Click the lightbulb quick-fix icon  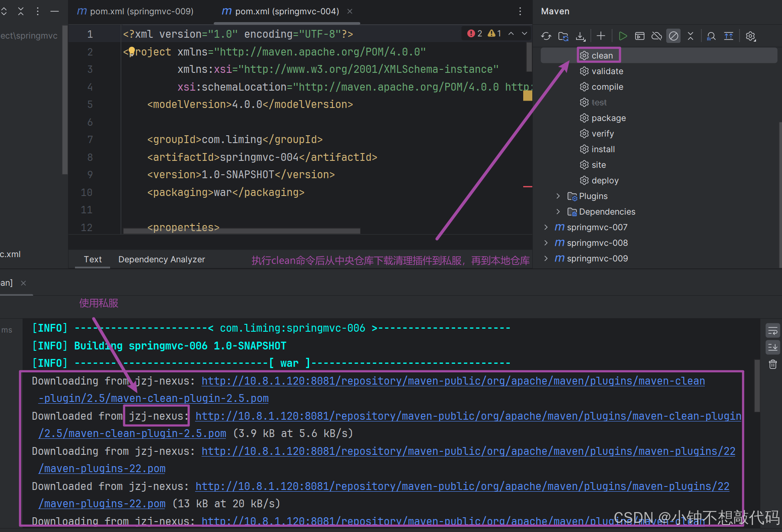click(x=132, y=51)
